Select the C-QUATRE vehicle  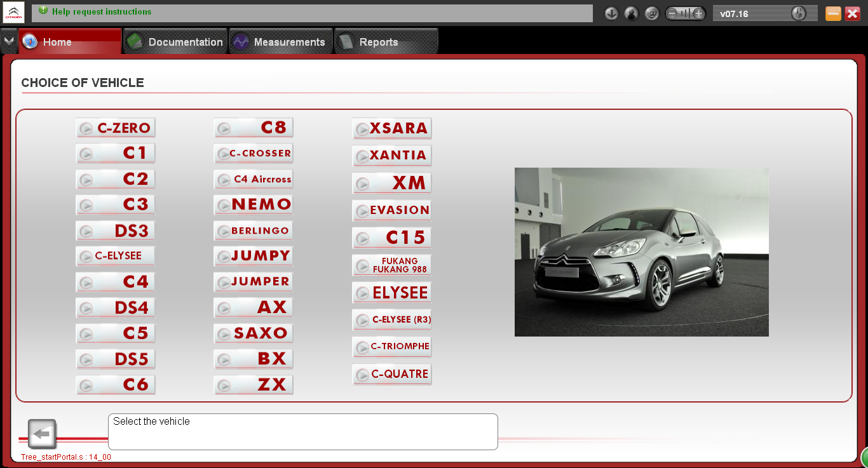tap(392, 375)
